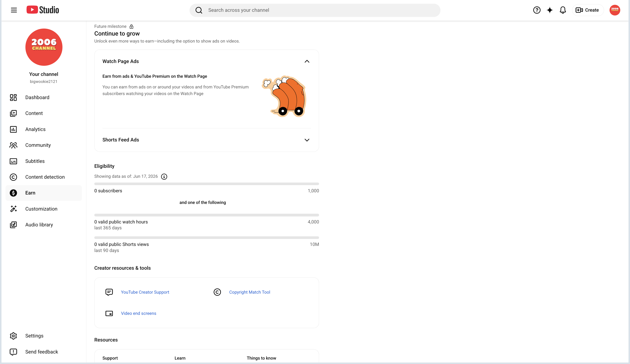Click the public watch hours progress bar

click(x=206, y=215)
